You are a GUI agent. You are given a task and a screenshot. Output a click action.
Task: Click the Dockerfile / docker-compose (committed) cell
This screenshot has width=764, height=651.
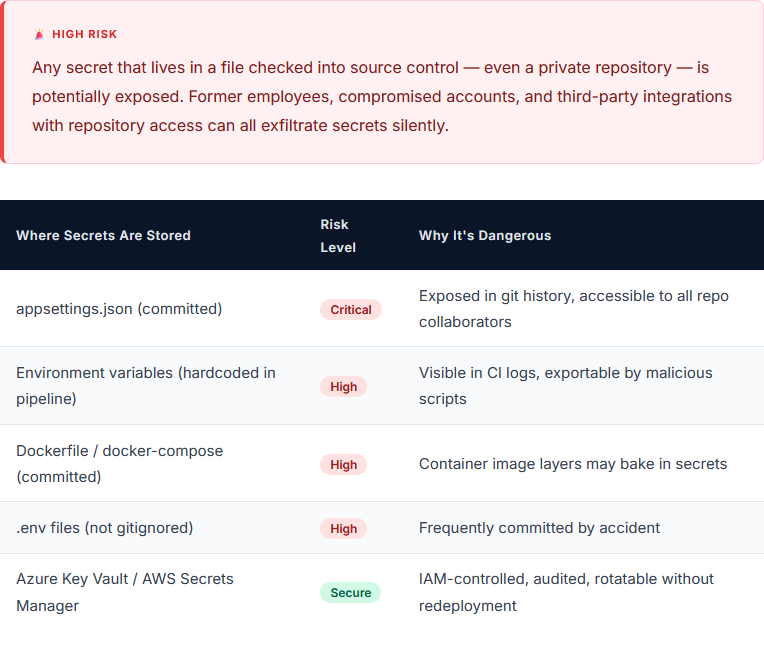tap(119, 464)
